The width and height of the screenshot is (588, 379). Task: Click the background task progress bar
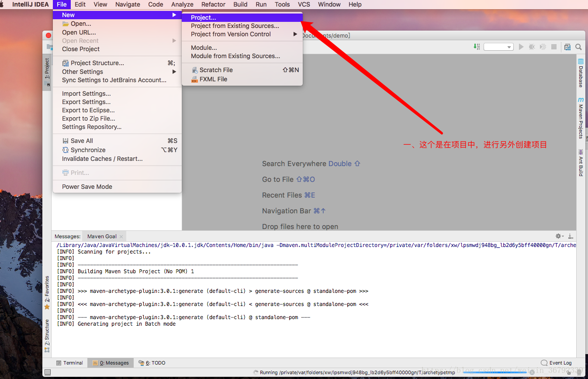click(495, 372)
